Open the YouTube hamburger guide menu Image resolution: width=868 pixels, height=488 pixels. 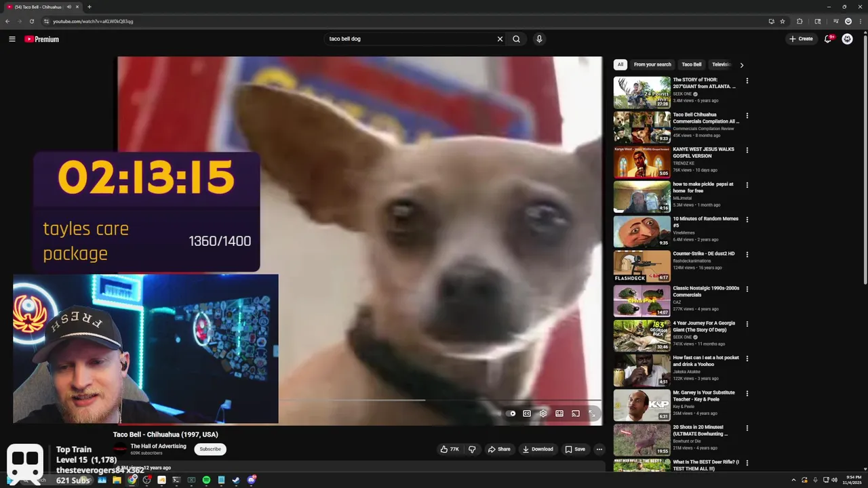tap(12, 39)
